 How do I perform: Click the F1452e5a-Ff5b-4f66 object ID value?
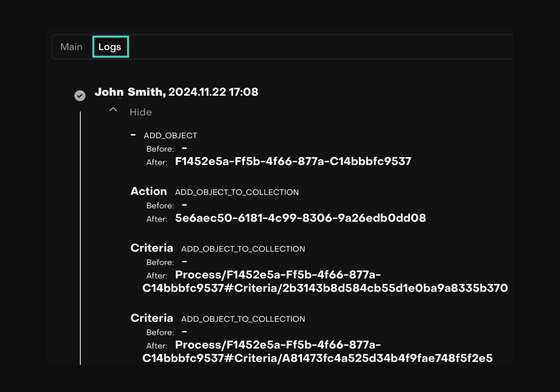pyautogui.click(x=293, y=161)
